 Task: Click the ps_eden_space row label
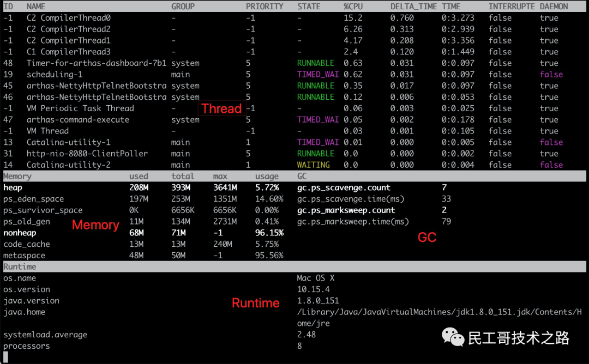(34, 199)
